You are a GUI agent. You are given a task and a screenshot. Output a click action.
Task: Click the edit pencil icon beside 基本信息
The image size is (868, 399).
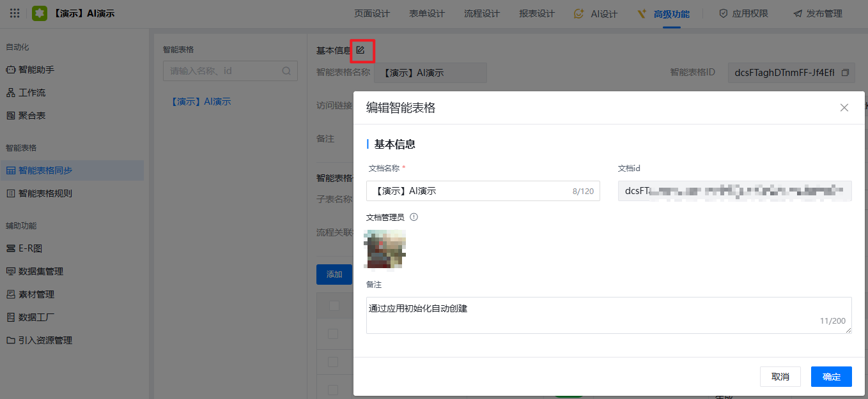pyautogui.click(x=360, y=50)
